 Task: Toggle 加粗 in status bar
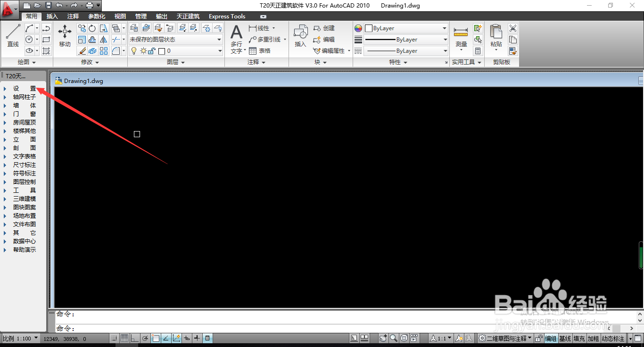593,339
